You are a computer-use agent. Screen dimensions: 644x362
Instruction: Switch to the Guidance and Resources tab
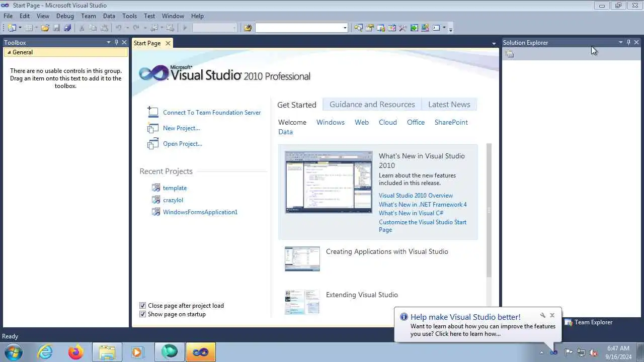(x=372, y=105)
